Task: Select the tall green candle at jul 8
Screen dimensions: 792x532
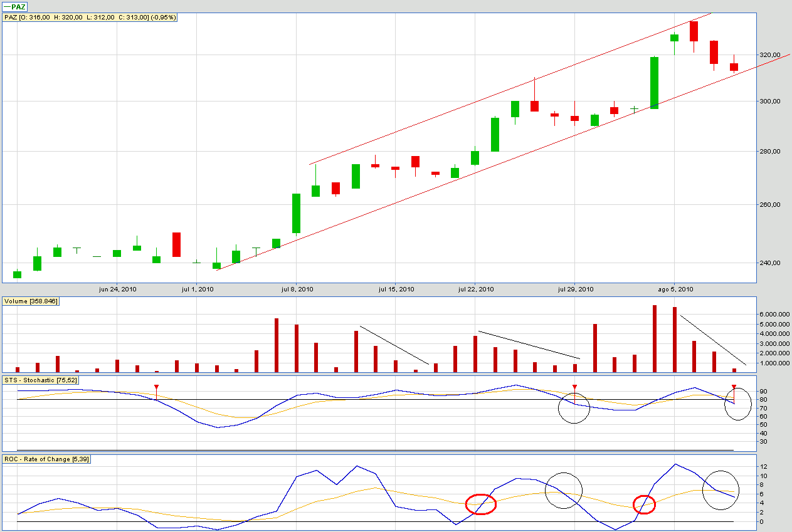Action: pos(297,213)
